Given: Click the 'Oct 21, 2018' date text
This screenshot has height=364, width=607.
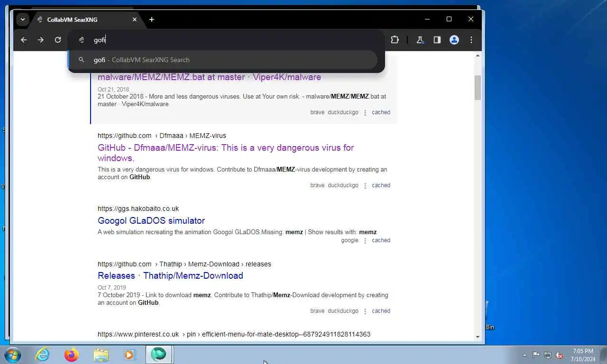Looking at the screenshot, I should point(113,90).
